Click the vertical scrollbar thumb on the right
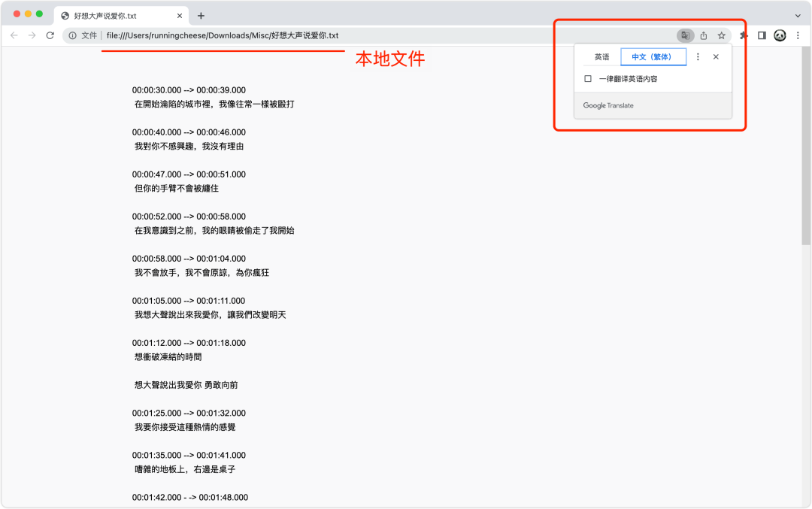Image resolution: width=812 pixels, height=509 pixels. pos(806,146)
